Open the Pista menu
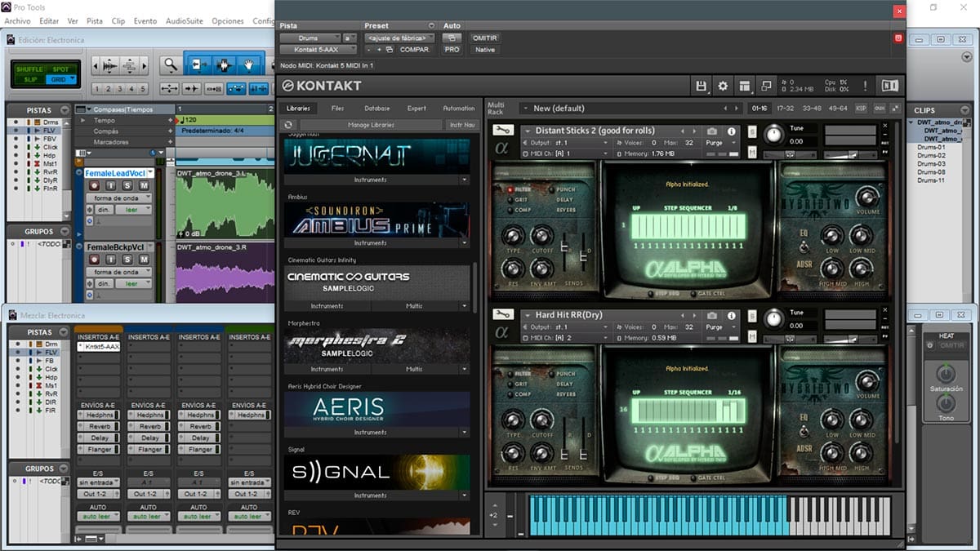 coord(95,21)
